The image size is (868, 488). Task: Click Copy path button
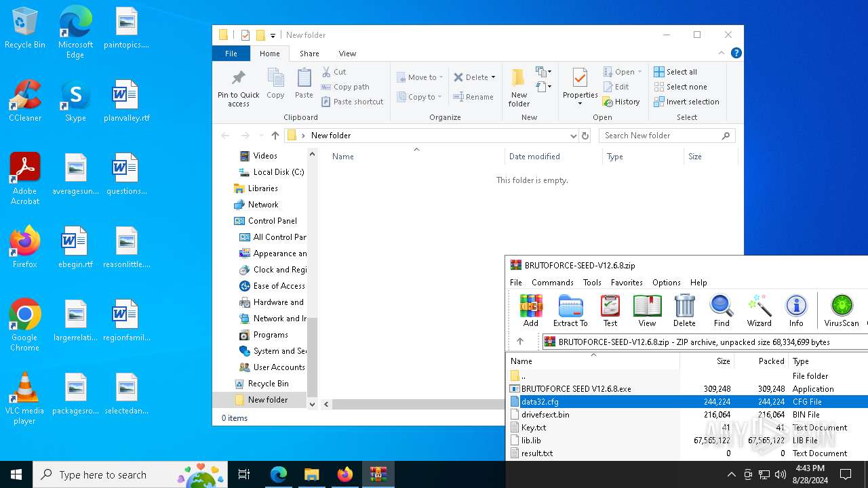345,87
